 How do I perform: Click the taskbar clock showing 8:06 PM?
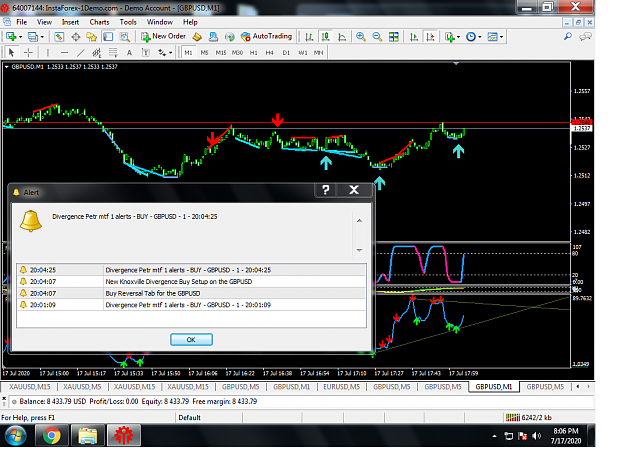(566, 436)
